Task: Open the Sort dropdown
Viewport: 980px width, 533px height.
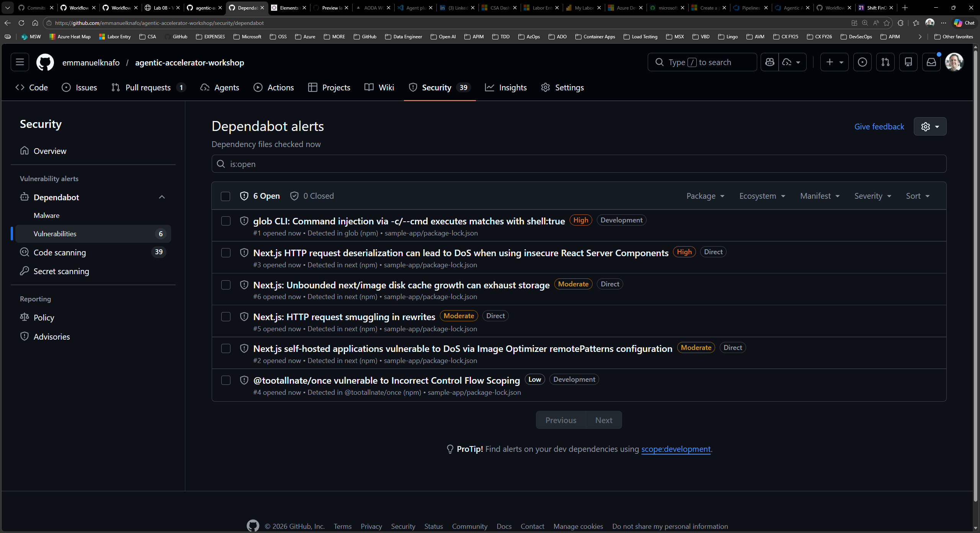Action: [918, 196]
